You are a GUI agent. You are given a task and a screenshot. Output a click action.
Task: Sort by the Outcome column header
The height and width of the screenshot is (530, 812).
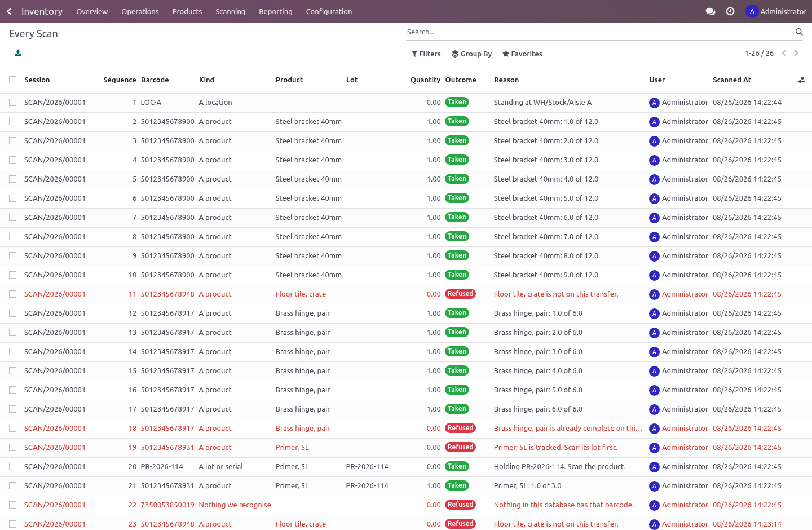point(461,80)
